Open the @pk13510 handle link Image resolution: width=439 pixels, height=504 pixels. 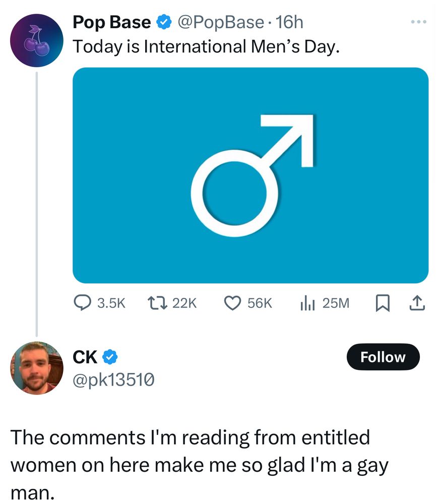click(114, 379)
